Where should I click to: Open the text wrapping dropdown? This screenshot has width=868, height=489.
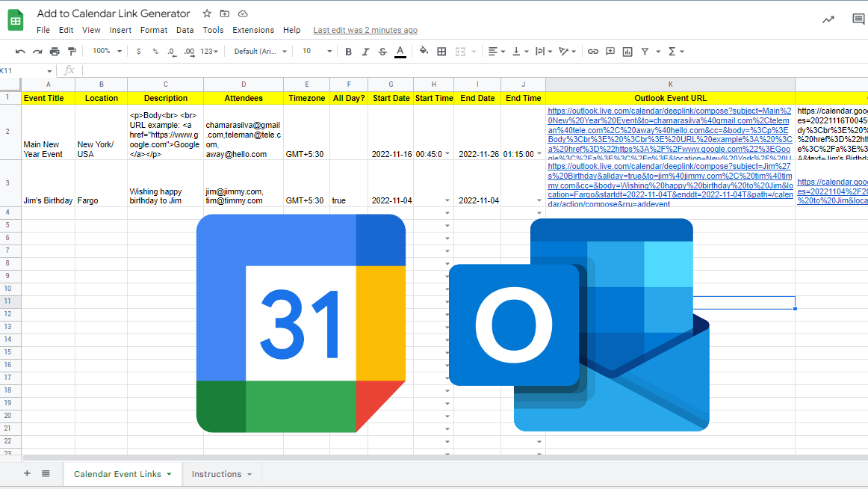point(544,52)
